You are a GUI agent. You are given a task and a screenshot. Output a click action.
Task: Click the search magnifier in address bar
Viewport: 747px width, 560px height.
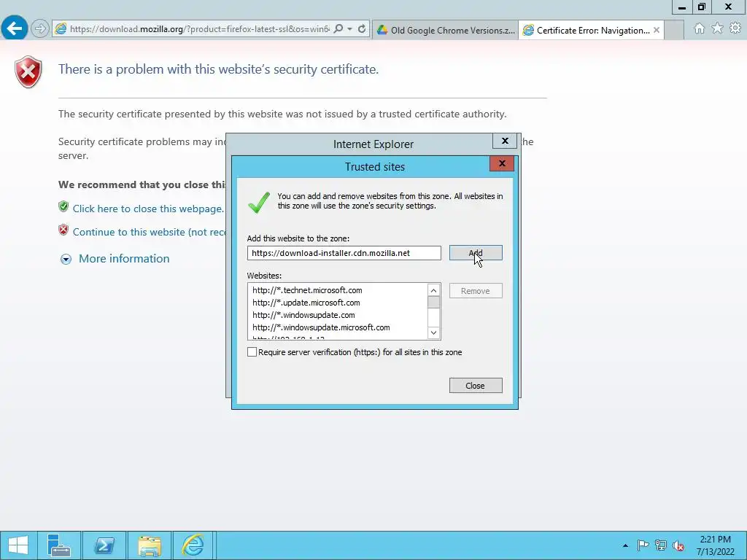coord(338,29)
